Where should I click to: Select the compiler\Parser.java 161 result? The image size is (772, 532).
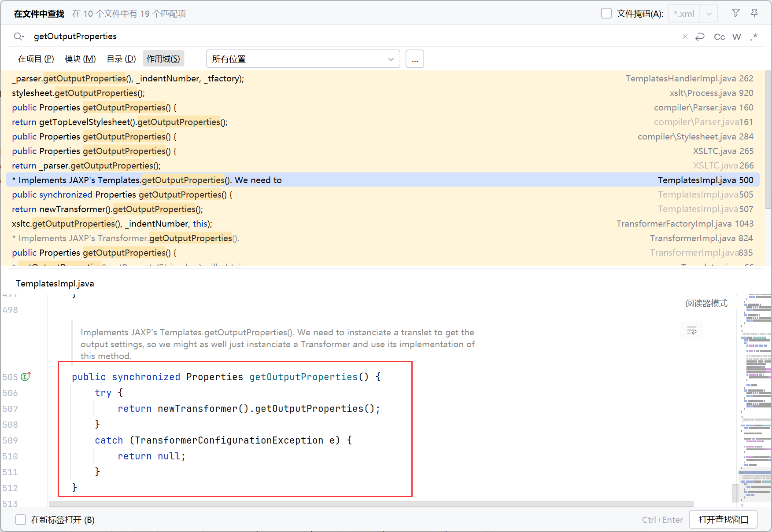(x=382, y=122)
